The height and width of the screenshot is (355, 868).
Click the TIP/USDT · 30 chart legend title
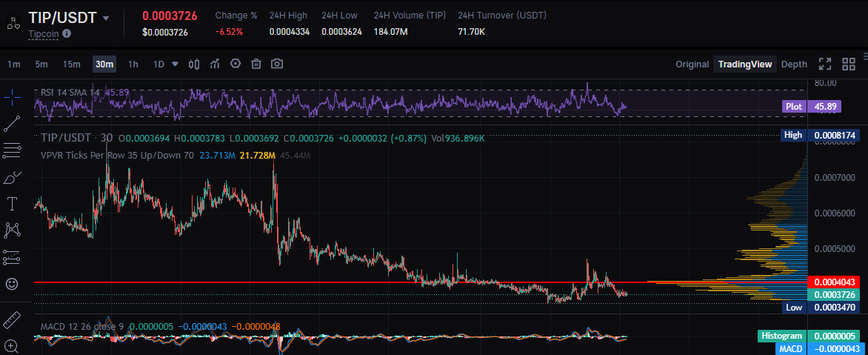(76, 137)
